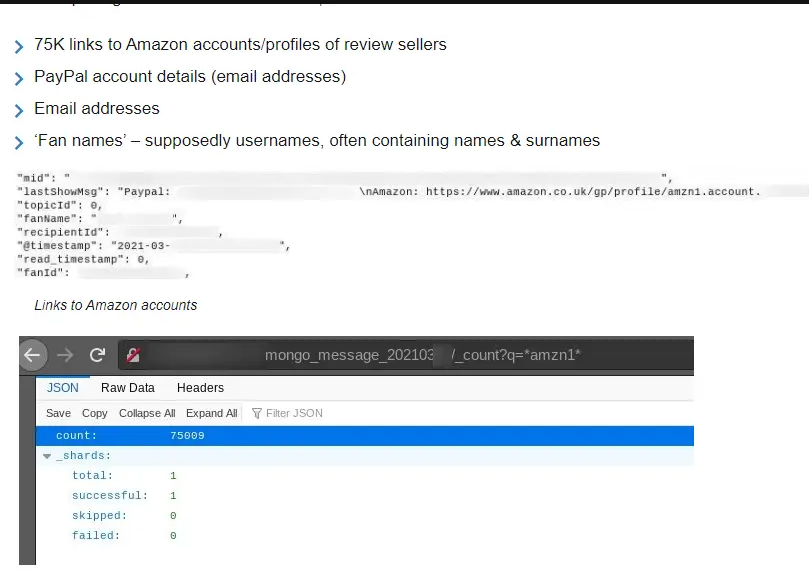Viewport: 809px width, 574px height.
Task: Reload the page with the refresh icon
Action: [x=97, y=355]
